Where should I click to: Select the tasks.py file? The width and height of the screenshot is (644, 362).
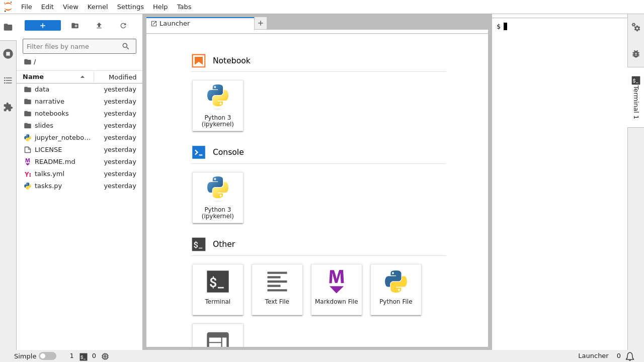tap(79, 186)
